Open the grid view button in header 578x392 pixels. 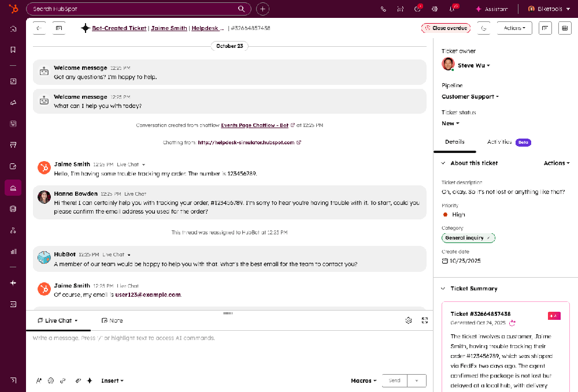[565, 28]
